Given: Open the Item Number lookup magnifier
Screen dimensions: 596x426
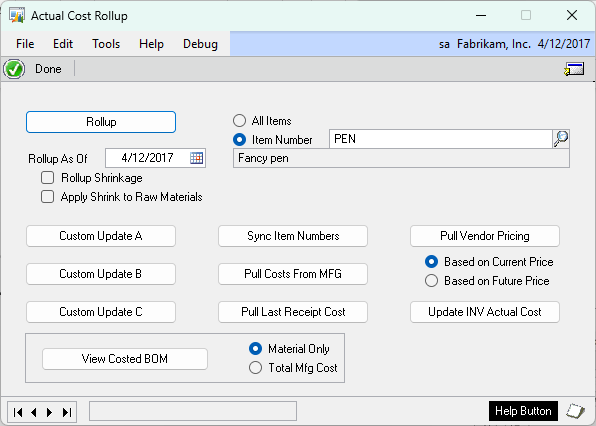Looking at the screenshot, I should point(561,139).
